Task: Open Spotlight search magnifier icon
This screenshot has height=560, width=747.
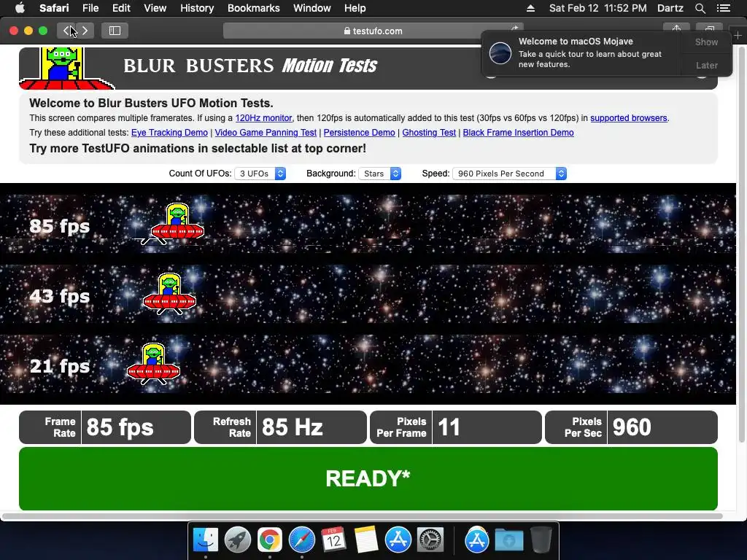Action: tap(700, 8)
